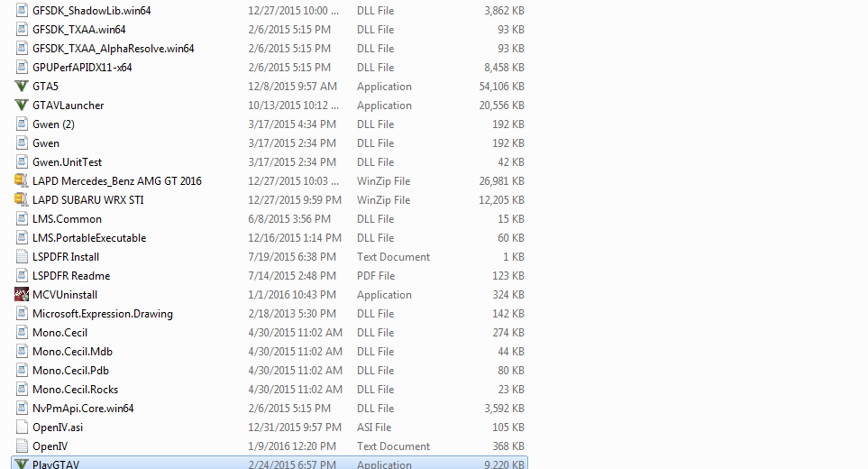Click the GPUPerfAPIDX11-x64 DLL icon
The image size is (868, 469).
coord(22,68)
